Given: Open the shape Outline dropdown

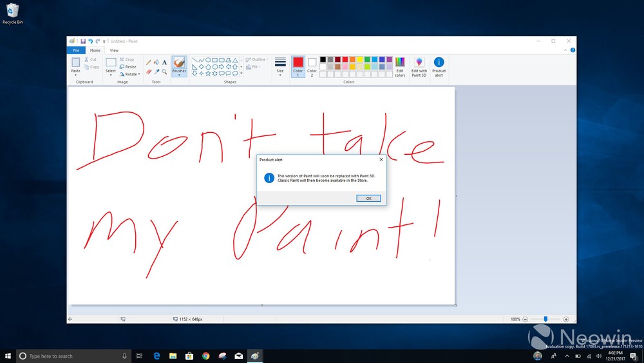Looking at the screenshot, I should [257, 59].
